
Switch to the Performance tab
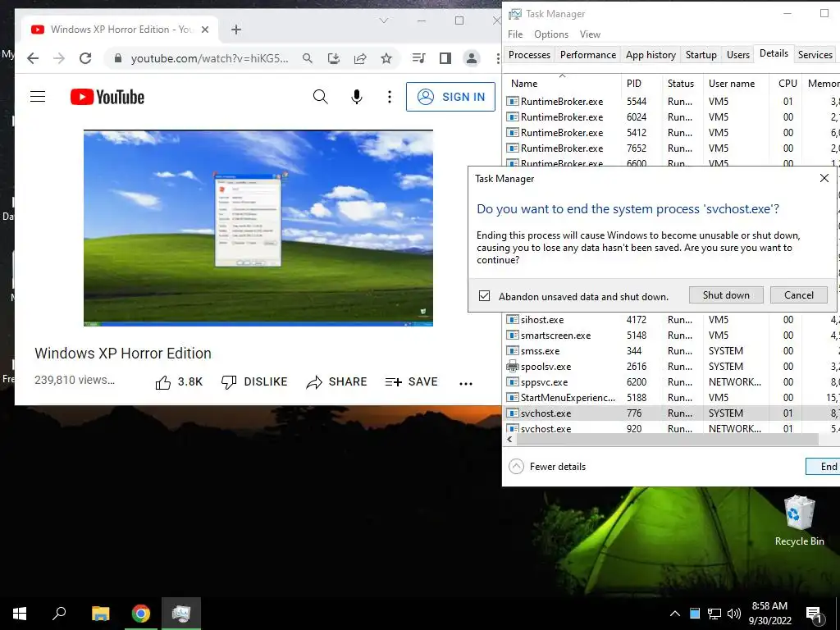587,55
